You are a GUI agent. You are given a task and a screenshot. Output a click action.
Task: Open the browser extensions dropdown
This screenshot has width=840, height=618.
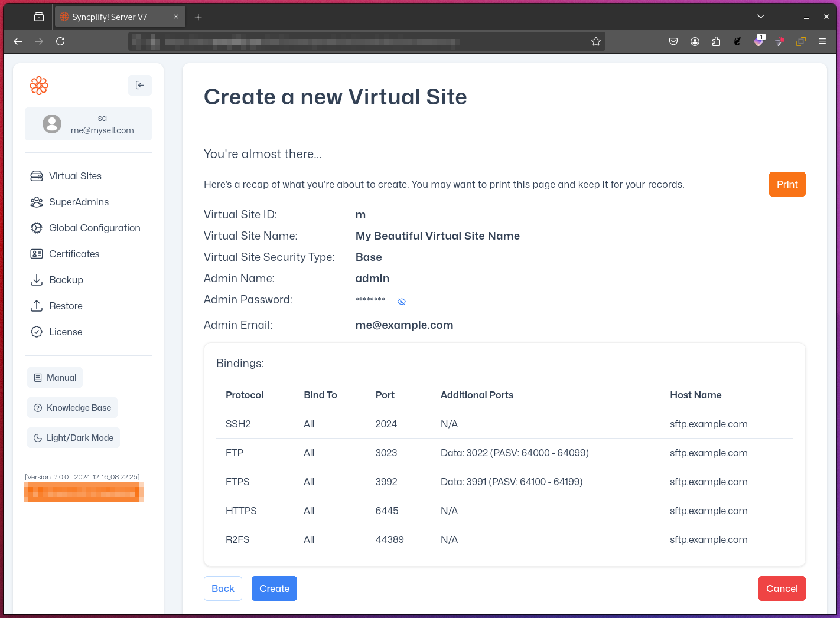[716, 41]
